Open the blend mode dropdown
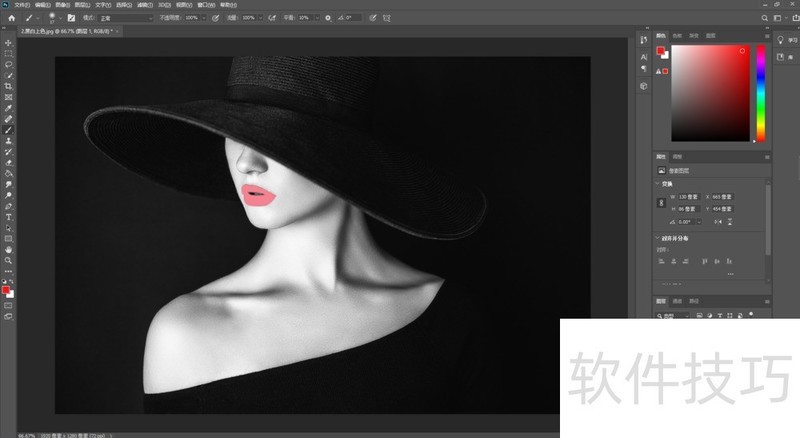The width and height of the screenshot is (800, 438). tap(125, 17)
